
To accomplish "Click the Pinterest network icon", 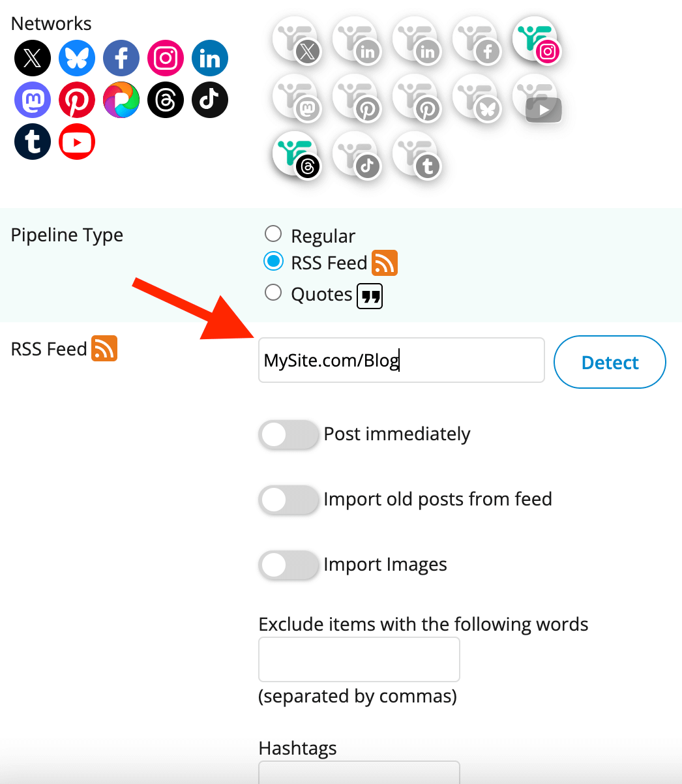I will (x=77, y=100).
